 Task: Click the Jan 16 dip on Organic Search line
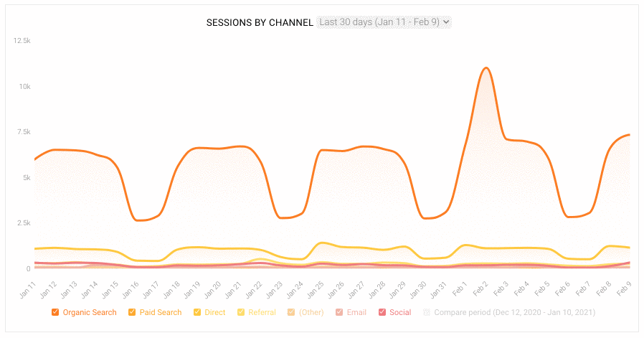pyautogui.click(x=137, y=220)
